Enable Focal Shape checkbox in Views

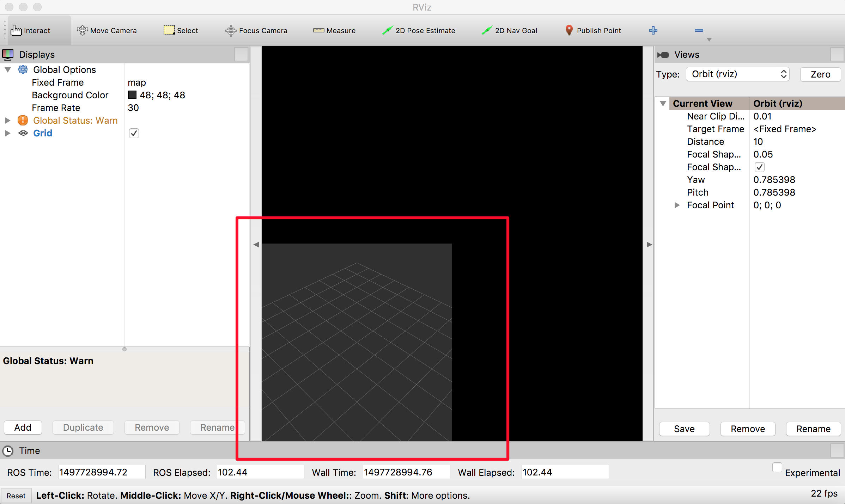coord(758,167)
